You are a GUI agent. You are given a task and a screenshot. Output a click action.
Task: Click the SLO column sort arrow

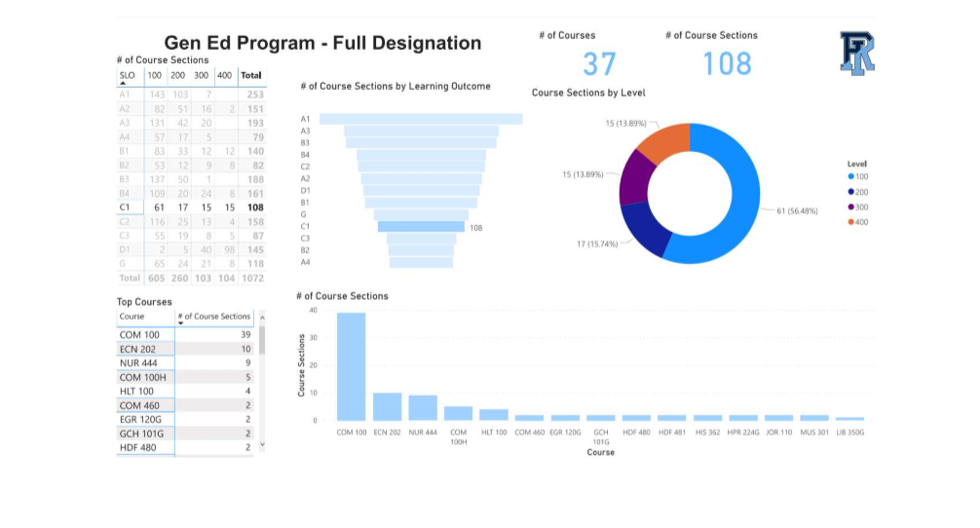124,84
